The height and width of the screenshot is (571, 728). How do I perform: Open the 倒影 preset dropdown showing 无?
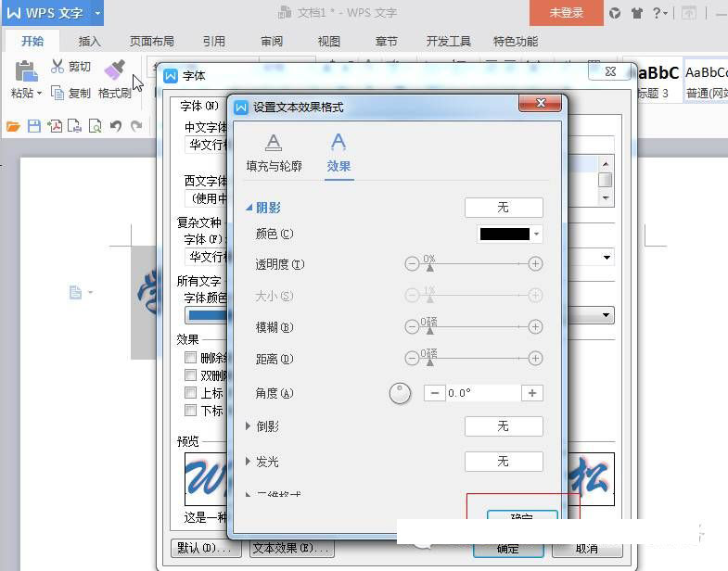pos(504,426)
